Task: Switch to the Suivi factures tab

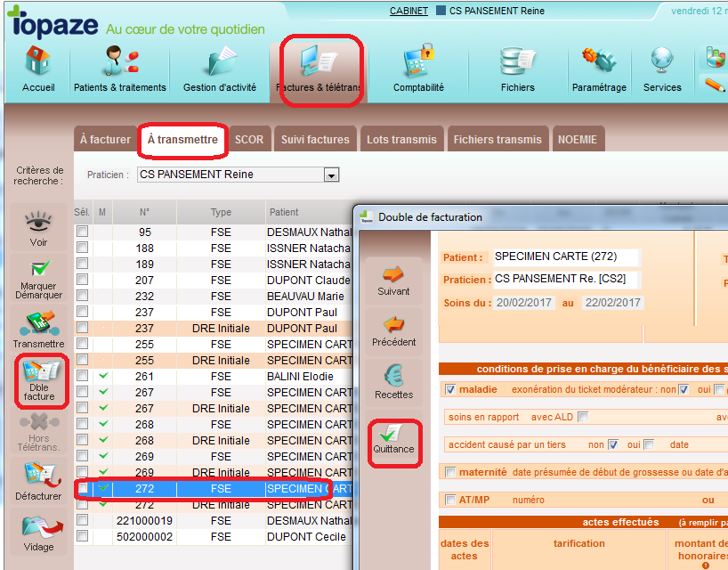Action: click(x=315, y=140)
